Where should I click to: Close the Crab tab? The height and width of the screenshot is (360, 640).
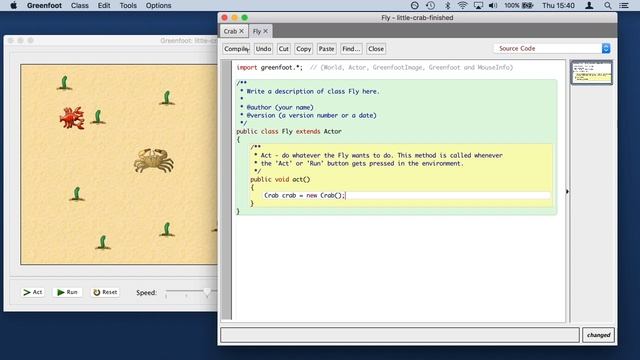pyautogui.click(x=242, y=31)
